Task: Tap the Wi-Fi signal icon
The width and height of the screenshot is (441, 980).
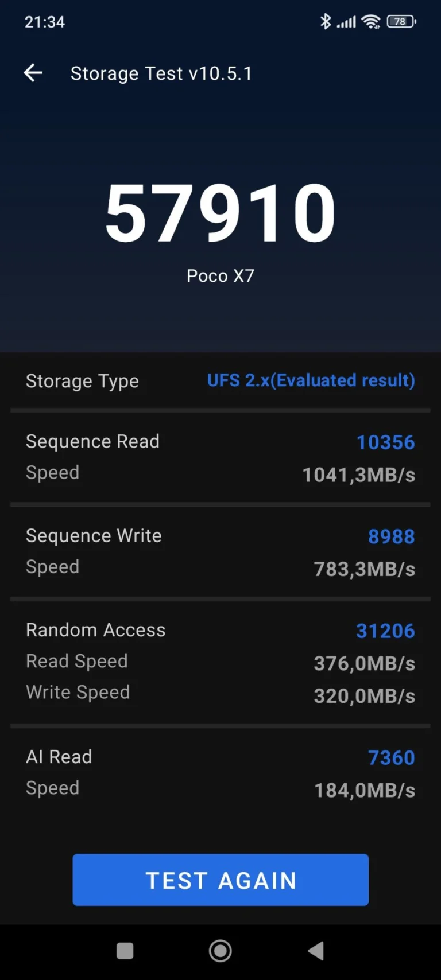Action: (371, 21)
